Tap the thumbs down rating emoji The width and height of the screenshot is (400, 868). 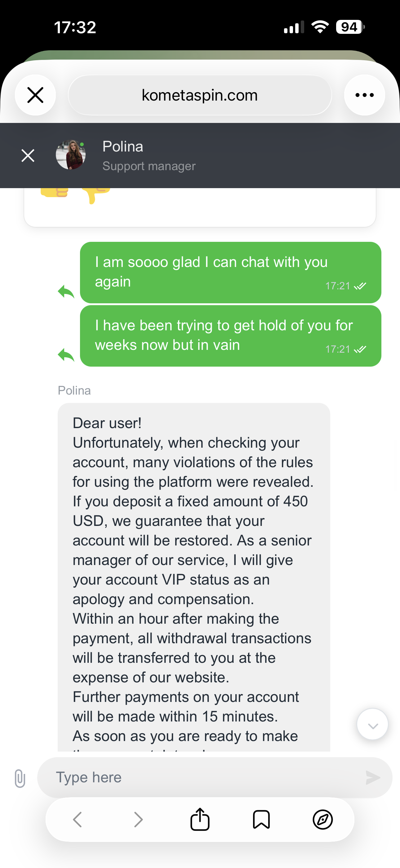[x=96, y=195]
